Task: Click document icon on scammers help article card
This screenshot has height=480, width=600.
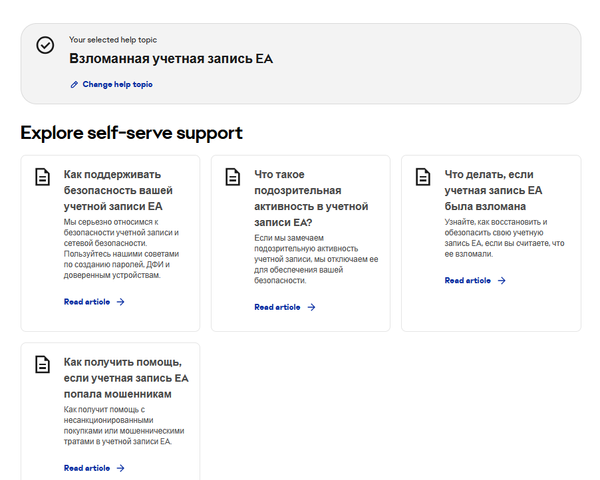Action: click(42, 364)
